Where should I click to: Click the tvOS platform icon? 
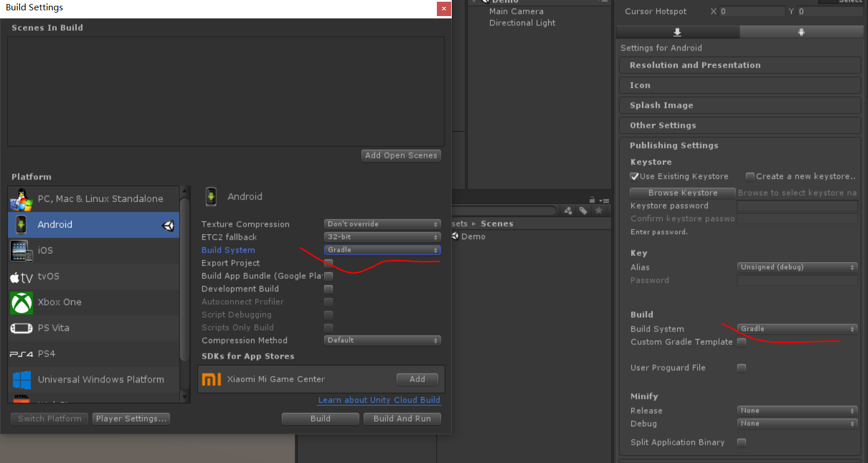(21, 276)
